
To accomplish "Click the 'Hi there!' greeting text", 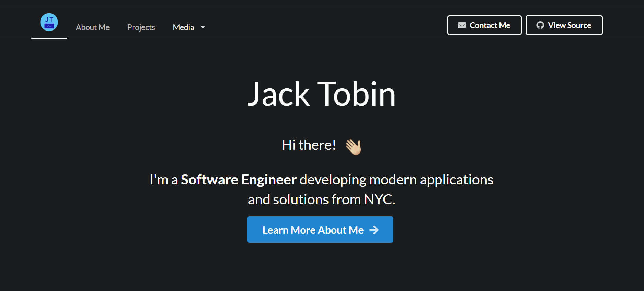I will (309, 145).
